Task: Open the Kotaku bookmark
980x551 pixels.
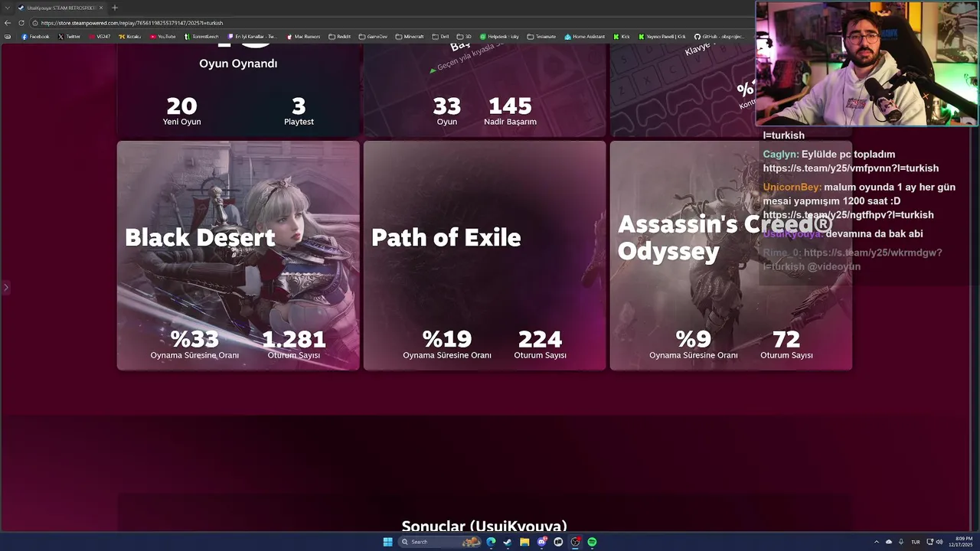Action: point(130,37)
